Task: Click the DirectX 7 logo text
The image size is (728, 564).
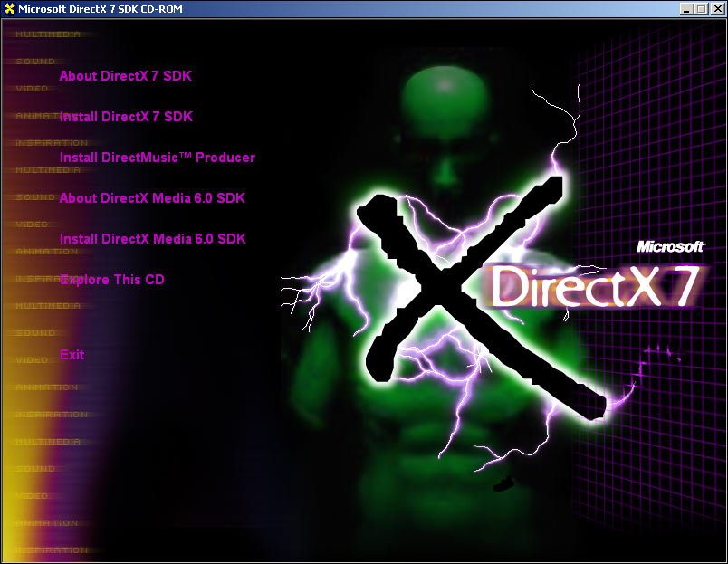Action: point(593,287)
